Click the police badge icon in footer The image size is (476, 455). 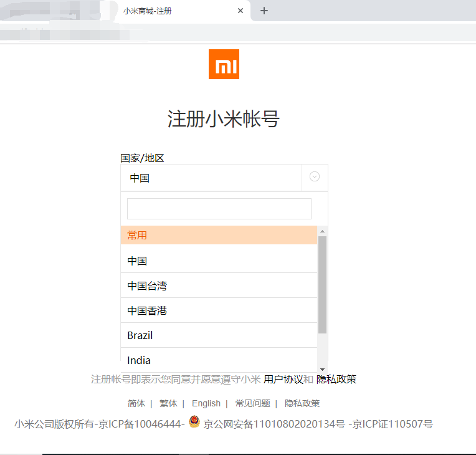pyautogui.click(x=194, y=421)
